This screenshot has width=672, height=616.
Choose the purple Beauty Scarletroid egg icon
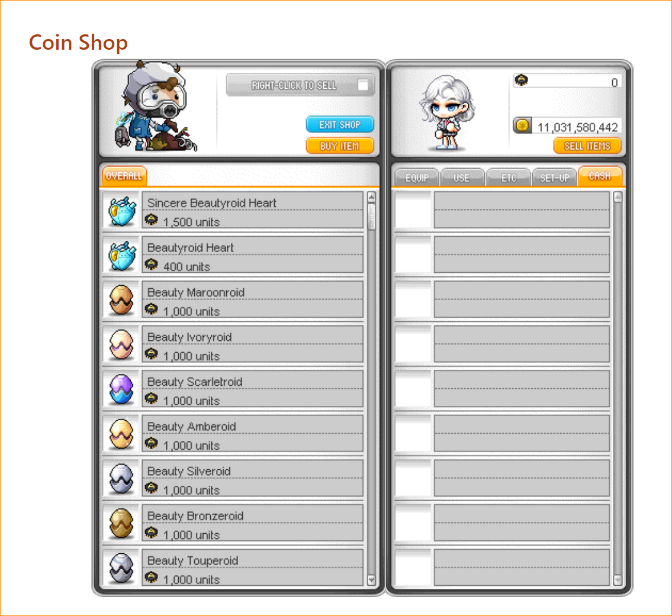click(121, 389)
